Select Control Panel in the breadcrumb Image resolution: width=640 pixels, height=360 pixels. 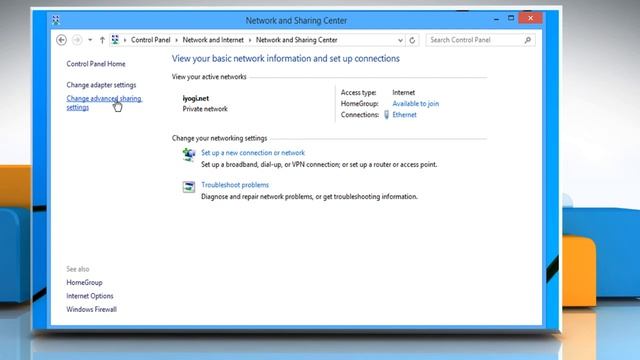tap(151, 40)
